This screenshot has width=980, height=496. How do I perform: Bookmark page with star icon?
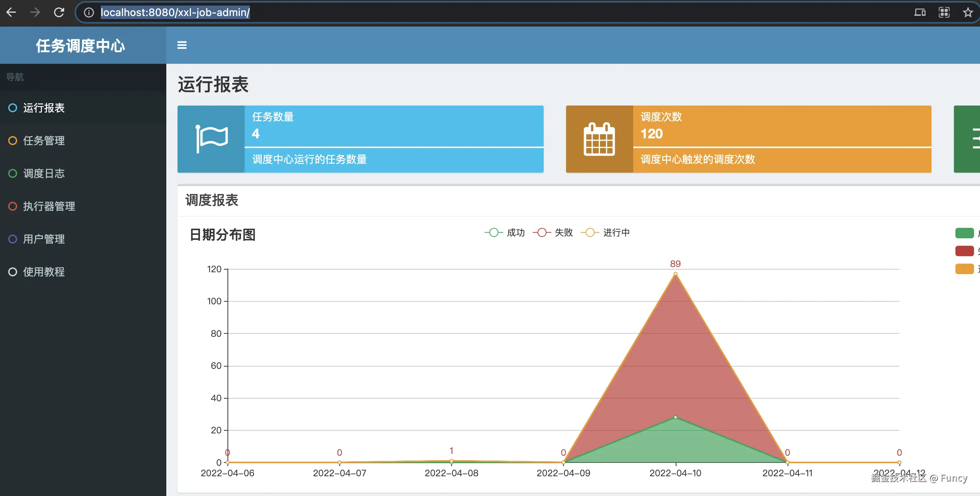(x=967, y=13)
